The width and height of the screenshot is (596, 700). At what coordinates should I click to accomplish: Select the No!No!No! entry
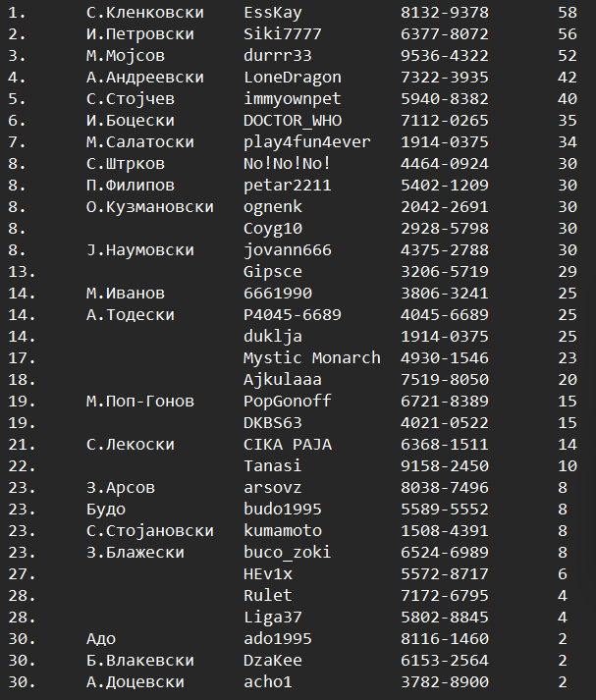point(287,164)
